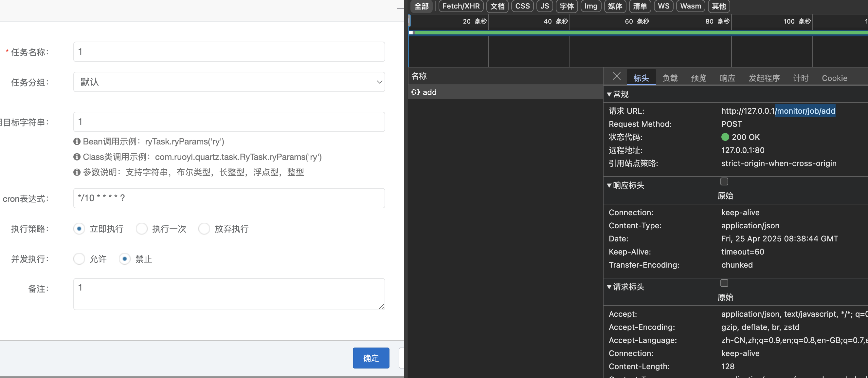Click the request URL /monitor/job/add
This screenshot has width=868, height=378.
(x=805, y=111)
